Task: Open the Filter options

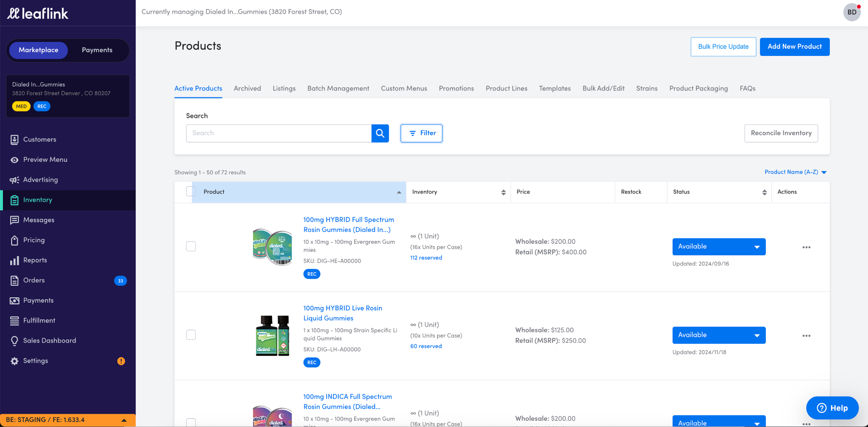Action: pos(421,133)
